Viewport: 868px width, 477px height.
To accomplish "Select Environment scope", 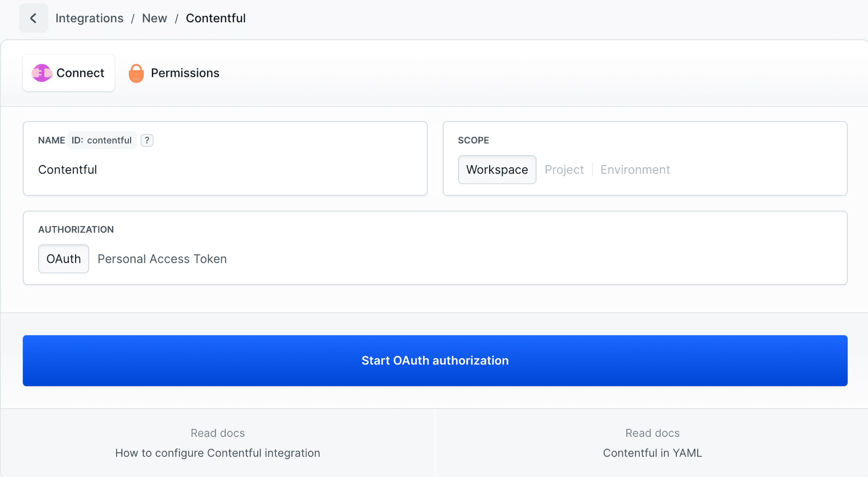I will (x=635, y=170).
